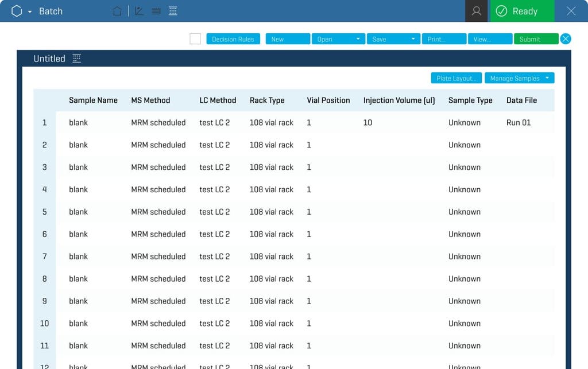The height and width of the screenshot is (369, 588).
Task: Click the grid icon beside Untitled title
Action: tap(76, 58)
